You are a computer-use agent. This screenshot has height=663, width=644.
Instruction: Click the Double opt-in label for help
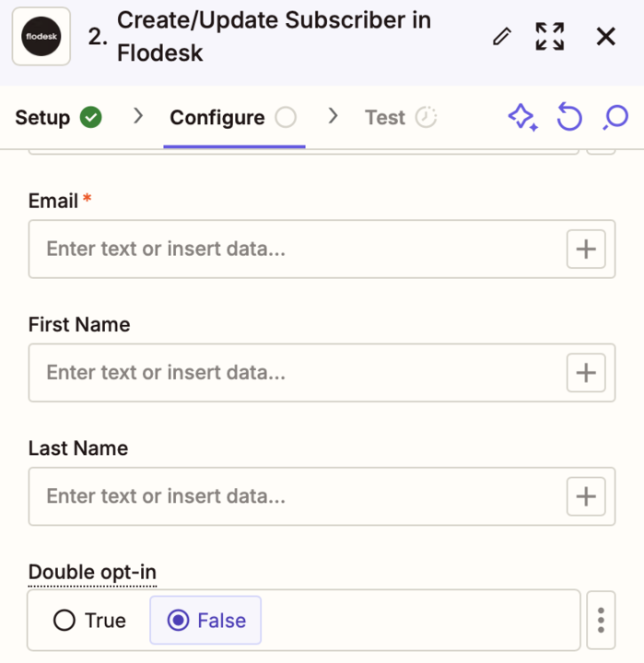pos(92,573)
